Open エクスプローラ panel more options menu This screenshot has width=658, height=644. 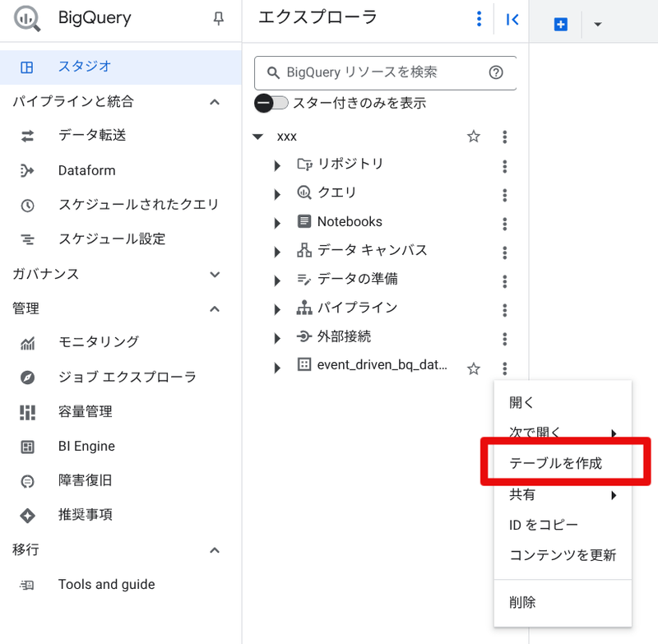tap(479, 19)
